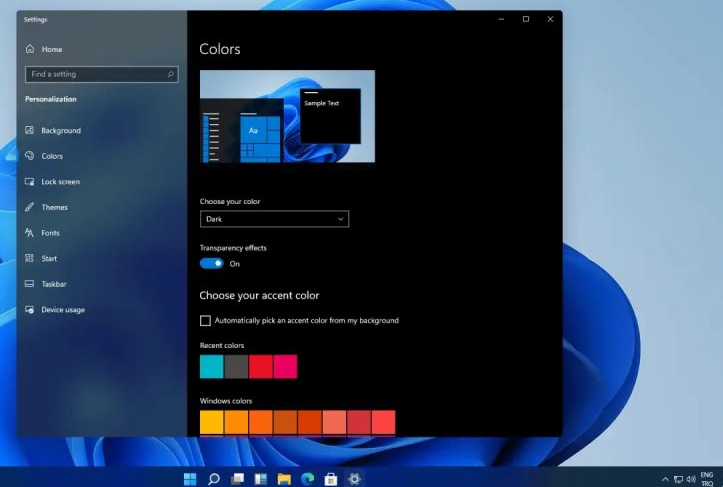Choose the last red Windows color swatch
The height and width of the screenshot is (487, 723).
pyautogui.click(x=384, y=422)
